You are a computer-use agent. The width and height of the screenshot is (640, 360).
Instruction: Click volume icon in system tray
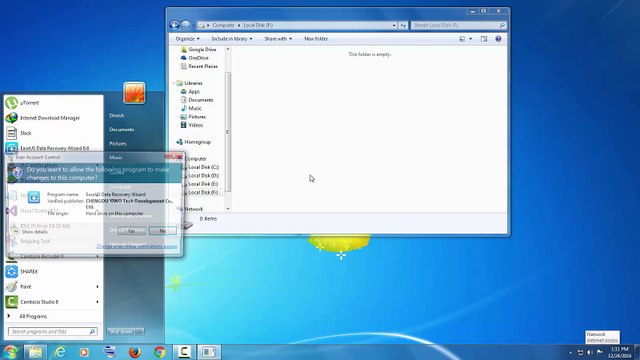590,352
